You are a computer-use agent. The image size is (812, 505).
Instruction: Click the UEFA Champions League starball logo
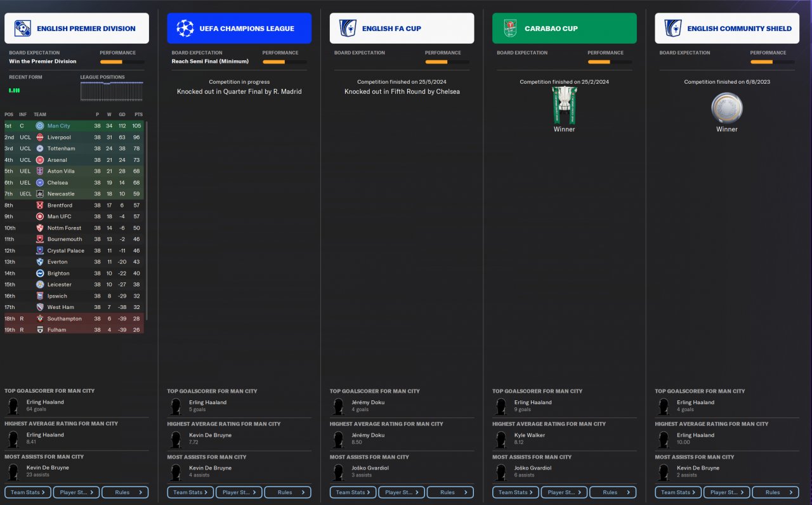click(x=185, y=28)
